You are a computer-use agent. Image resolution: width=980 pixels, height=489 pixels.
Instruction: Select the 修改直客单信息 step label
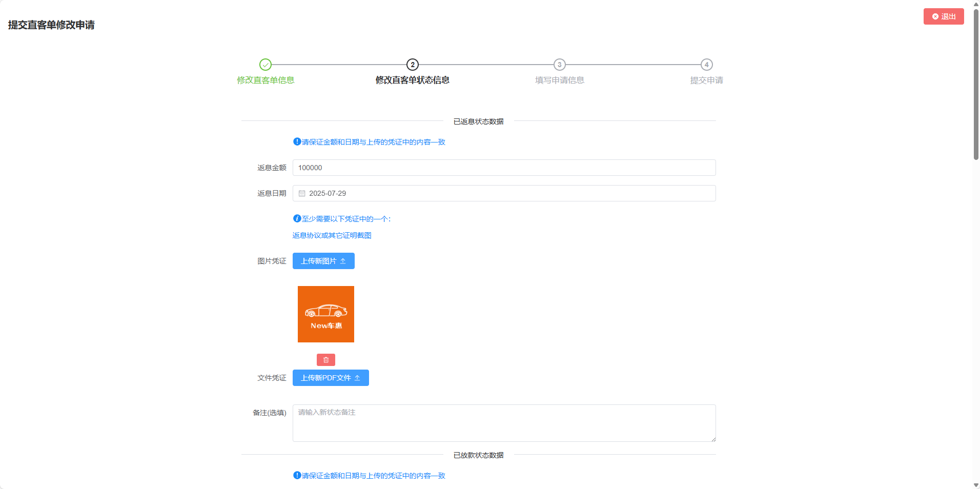(x=266, y=80)
